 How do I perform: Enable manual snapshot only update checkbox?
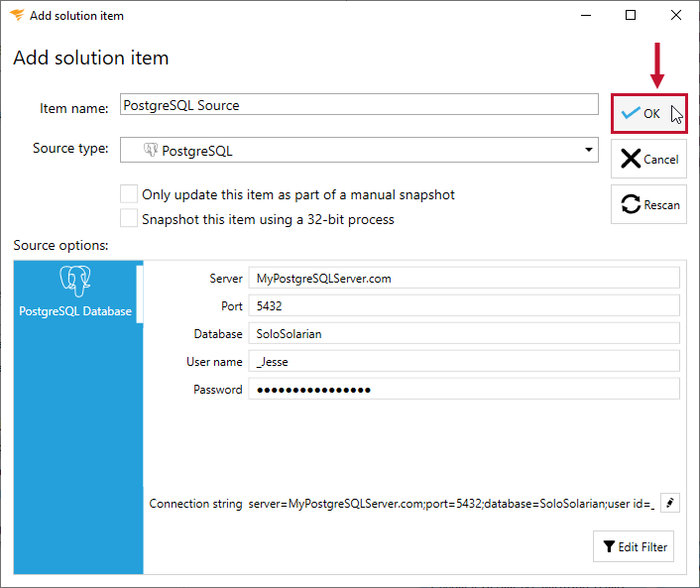point(129,194)
